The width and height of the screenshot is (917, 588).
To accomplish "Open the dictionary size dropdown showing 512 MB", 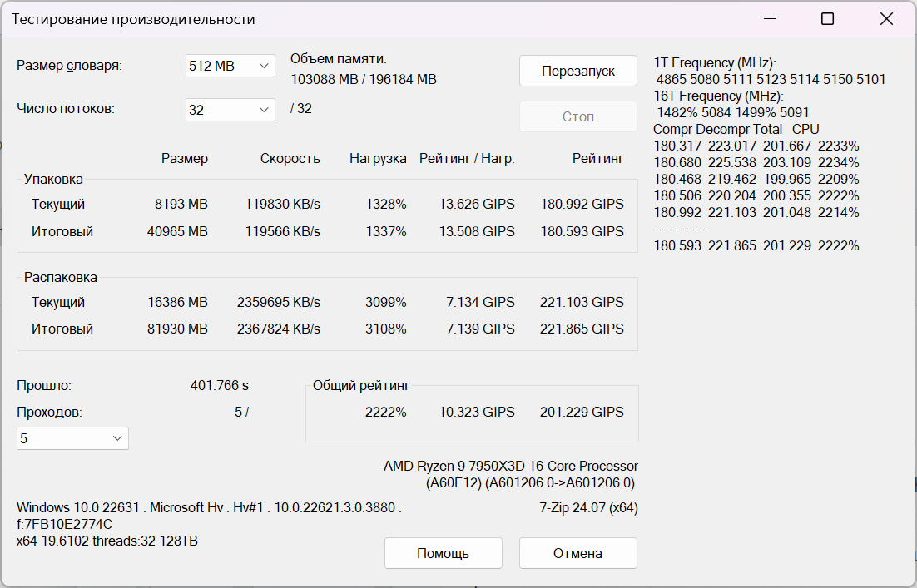I will tap(230, 66).
